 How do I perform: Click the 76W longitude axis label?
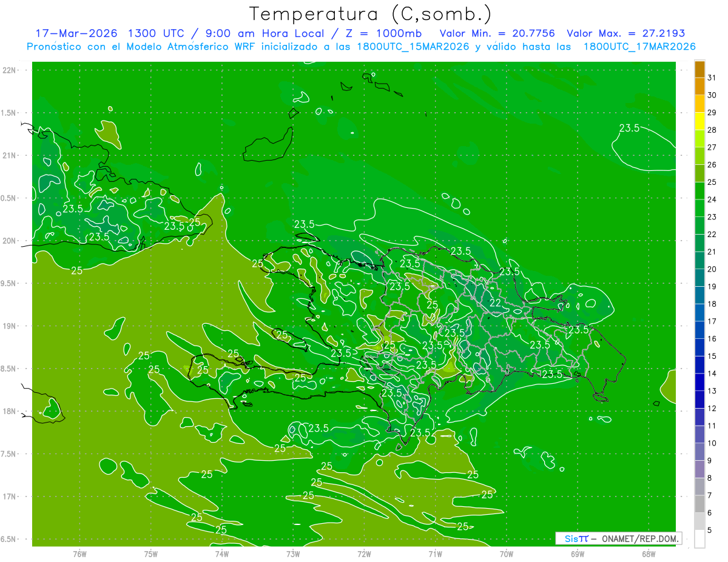79,554
